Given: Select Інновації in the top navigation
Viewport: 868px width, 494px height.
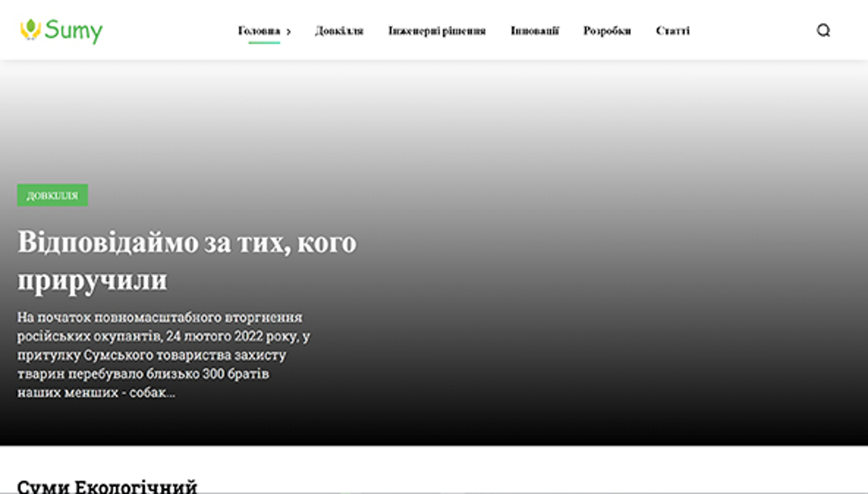Looking at the screenshot, I should pyautogui.click(x=534, y=31).
